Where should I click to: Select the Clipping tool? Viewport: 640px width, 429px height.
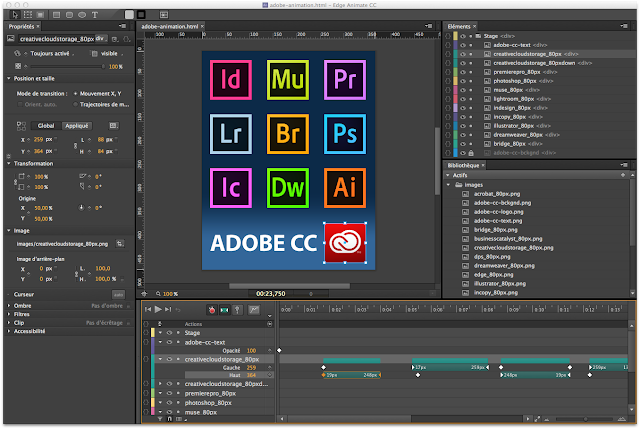coord(40,15)
